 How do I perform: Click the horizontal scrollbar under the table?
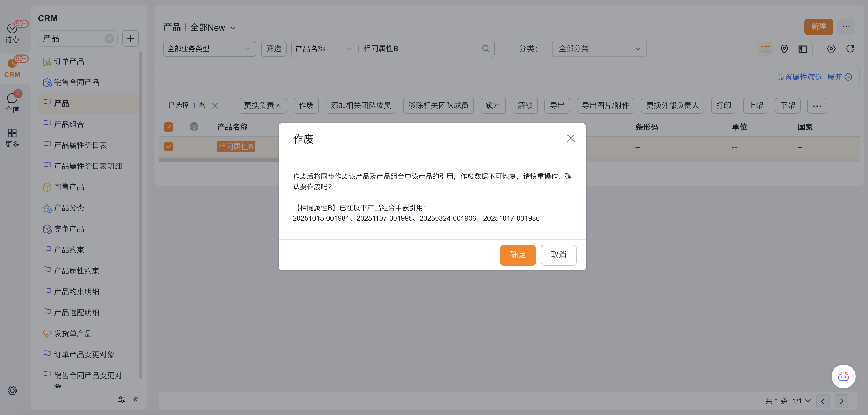pyautogui.click(x=219, y=160)
